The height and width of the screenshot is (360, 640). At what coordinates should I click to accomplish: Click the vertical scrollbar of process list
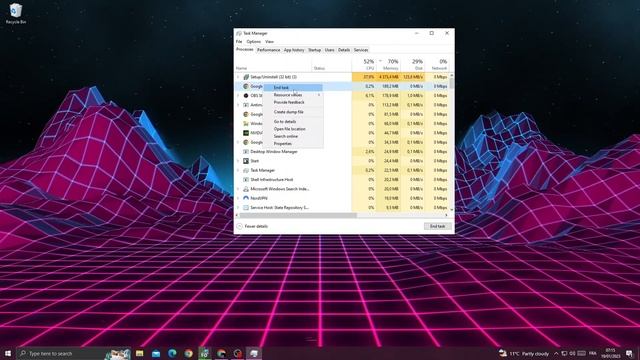coord(451,142)
